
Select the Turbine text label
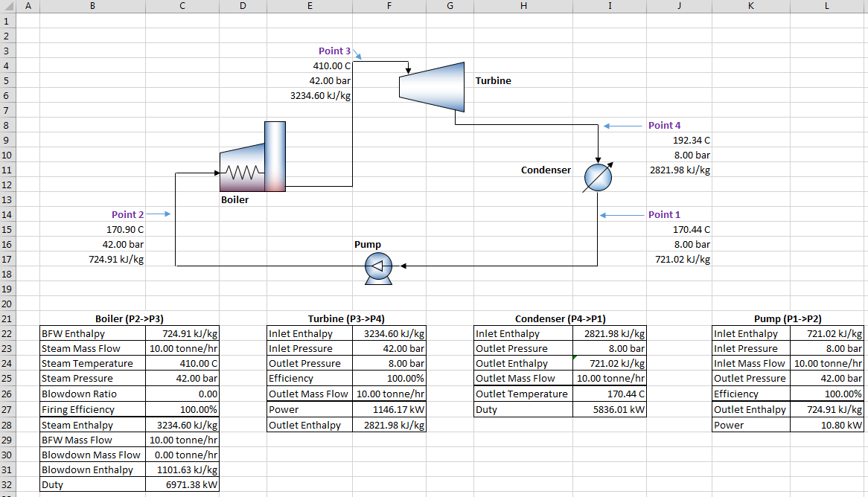coord(494,81)
